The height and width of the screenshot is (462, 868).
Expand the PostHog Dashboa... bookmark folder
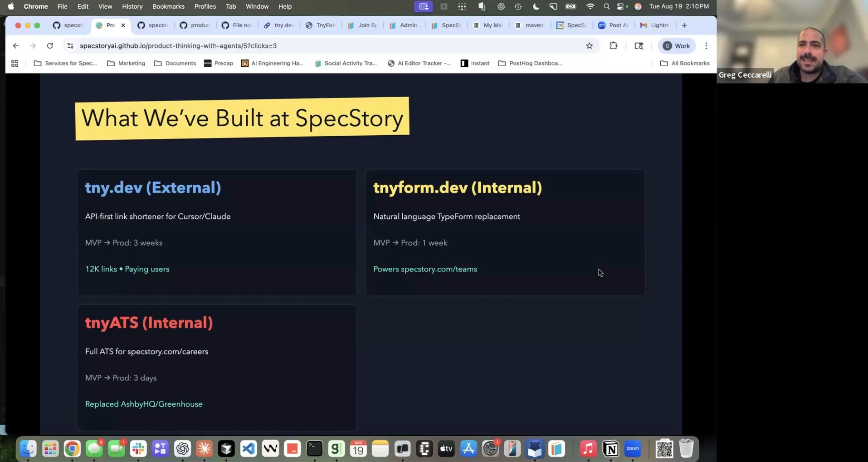(x=530, y=64)
